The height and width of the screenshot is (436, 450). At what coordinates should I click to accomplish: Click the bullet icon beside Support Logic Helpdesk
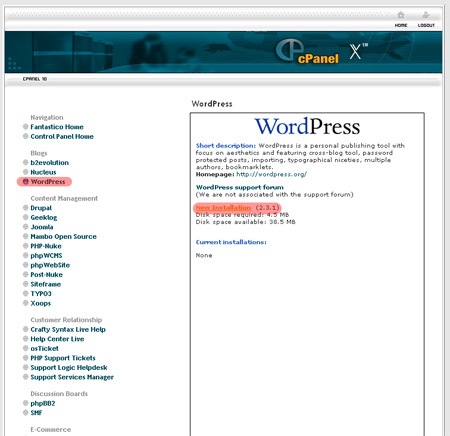[25, 367]
